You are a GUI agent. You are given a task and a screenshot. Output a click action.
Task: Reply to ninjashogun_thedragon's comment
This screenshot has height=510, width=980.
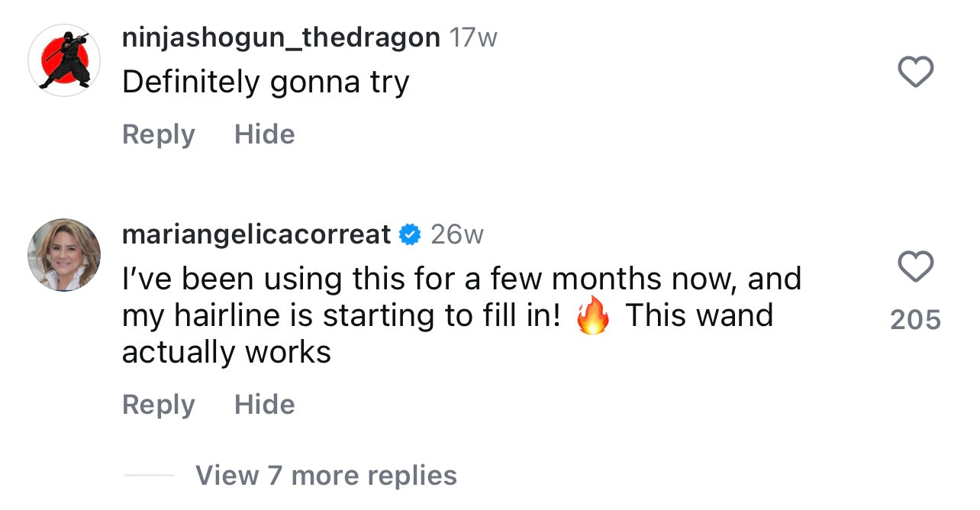coord(158,134)
